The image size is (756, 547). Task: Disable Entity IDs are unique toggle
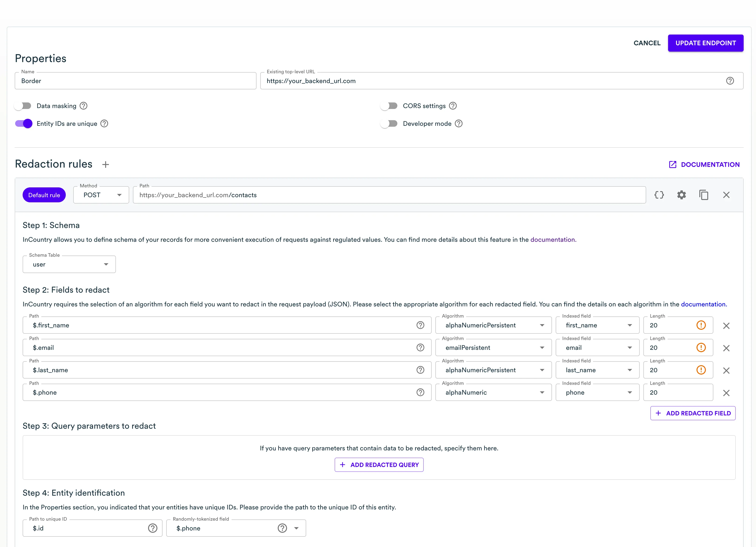point(23,123)
